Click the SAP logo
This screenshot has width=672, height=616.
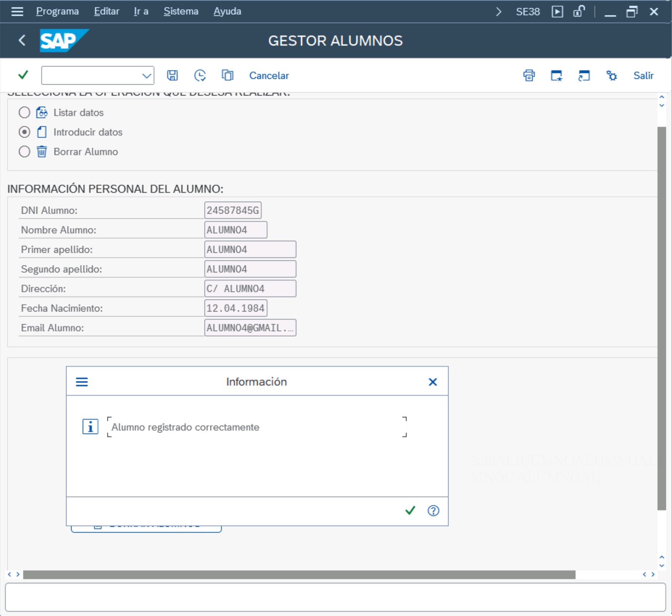click(x=64, y=41)
